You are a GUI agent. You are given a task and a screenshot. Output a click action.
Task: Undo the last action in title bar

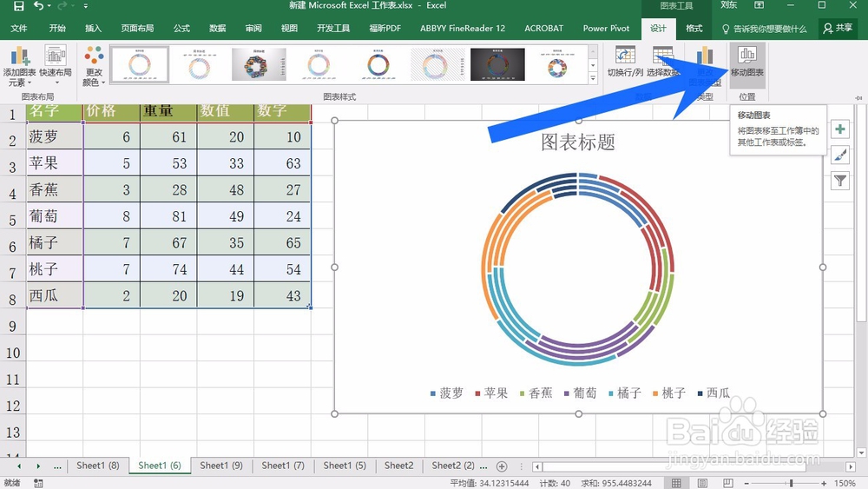pyautogui.click(x=39, y=6)
